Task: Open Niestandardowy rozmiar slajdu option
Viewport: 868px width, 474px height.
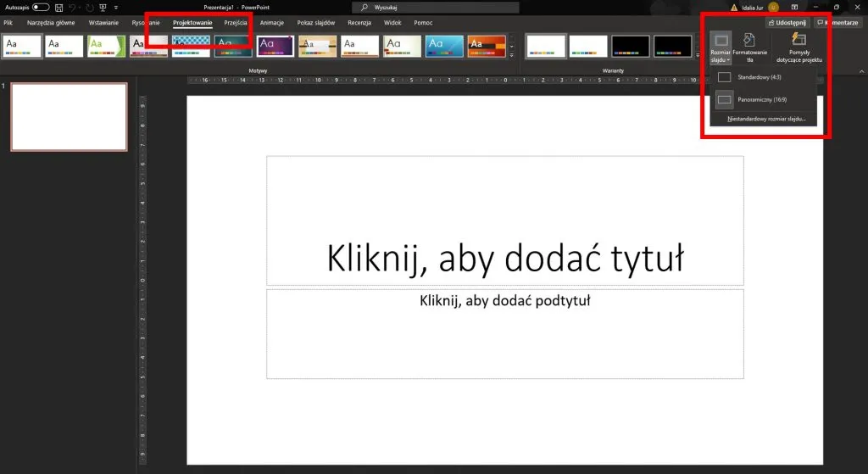Action: point(766,119)
